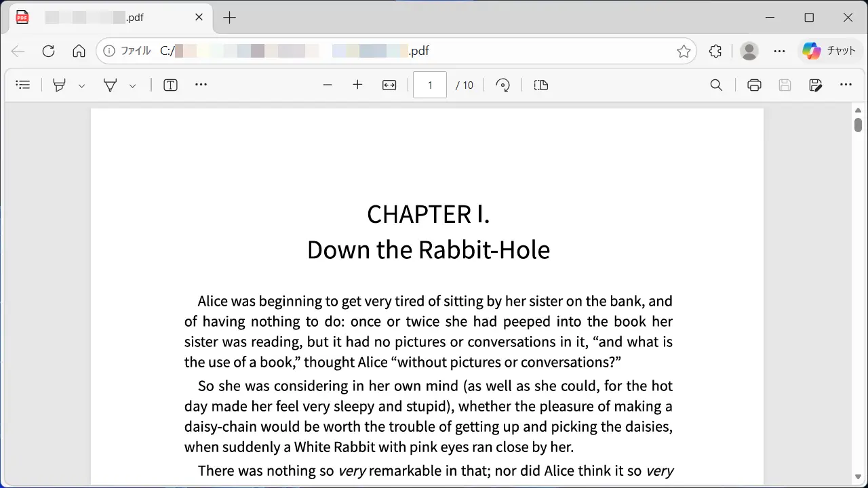This screenshot has height=488, width=868.
Task: Rotate the PDF page
Action: 502,85
